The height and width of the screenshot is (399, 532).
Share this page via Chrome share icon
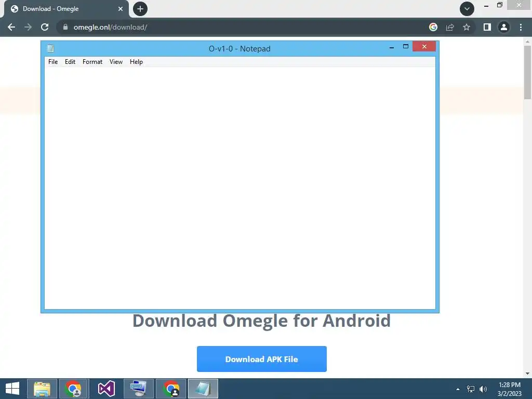[450, 27]
